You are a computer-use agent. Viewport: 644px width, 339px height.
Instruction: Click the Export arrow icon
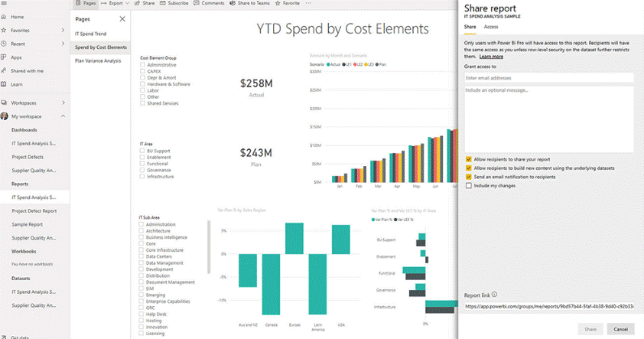pos(103,3)
